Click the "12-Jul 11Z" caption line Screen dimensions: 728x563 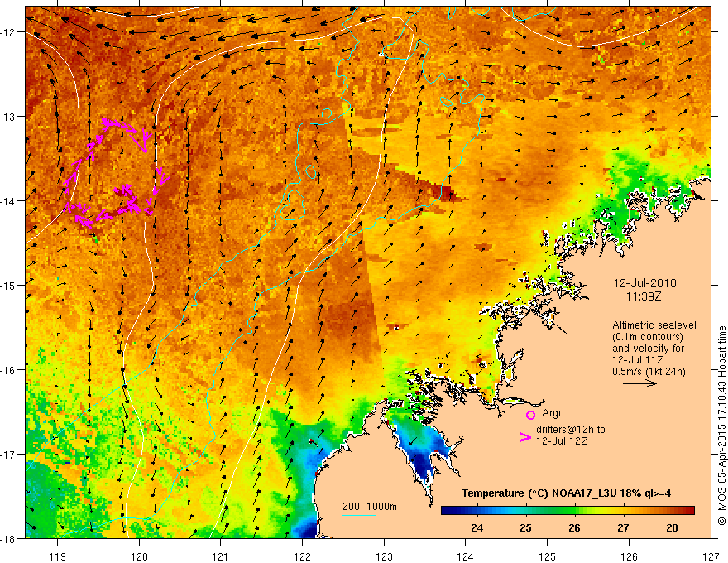[638, 360]
